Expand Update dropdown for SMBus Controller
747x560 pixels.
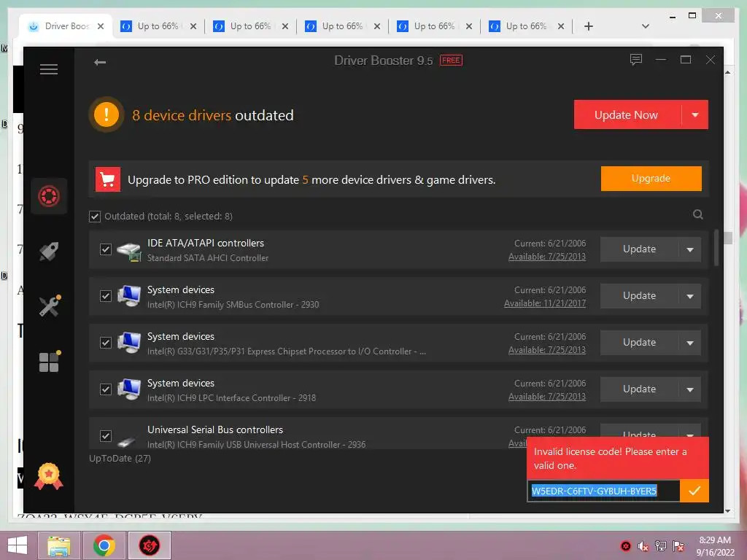pyautogui.click(x=690, y=296)
